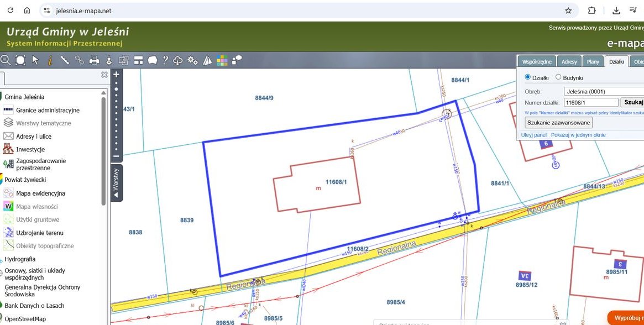The height and width of the screenshot is (325, 644).
Task: Open the Obręb combo box
Action: click(604, 91)
